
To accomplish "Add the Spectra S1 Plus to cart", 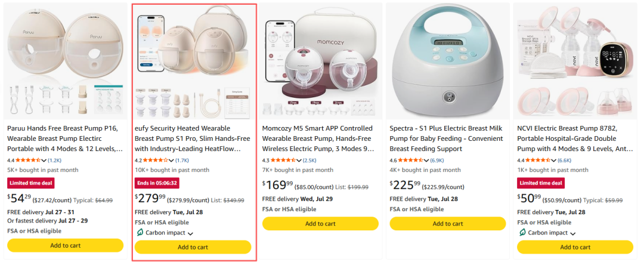I will [448, 224].
